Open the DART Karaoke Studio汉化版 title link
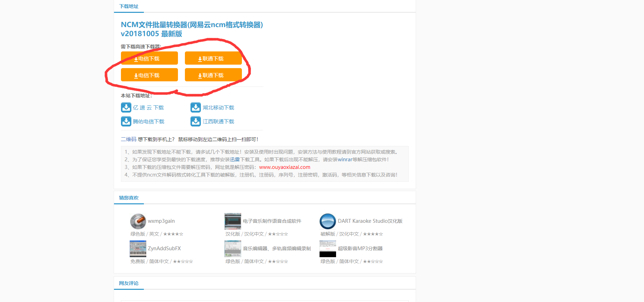The width and height of the screenshot is (644, 302). (x=370, y=221)
